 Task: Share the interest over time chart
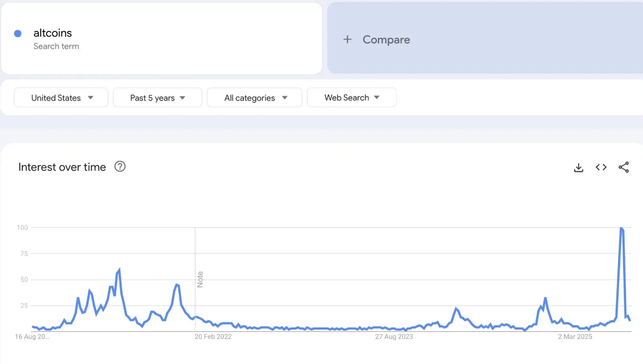(x=623, y=167)
